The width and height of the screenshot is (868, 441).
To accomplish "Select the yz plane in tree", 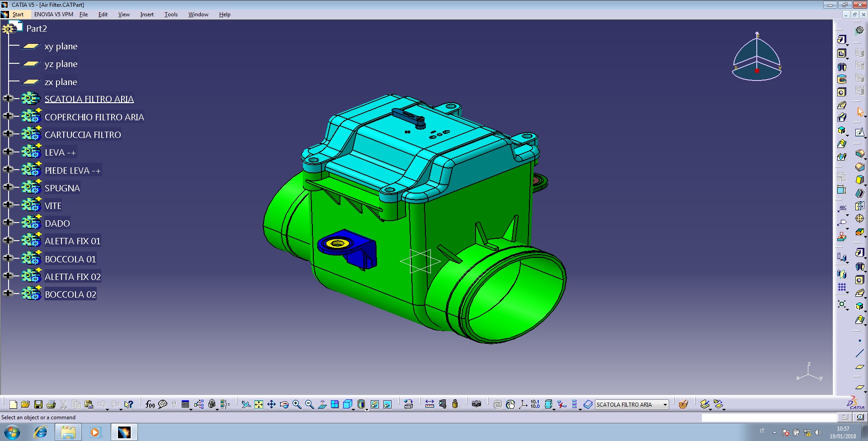I will pyautogui.click(x=61, y=64).
